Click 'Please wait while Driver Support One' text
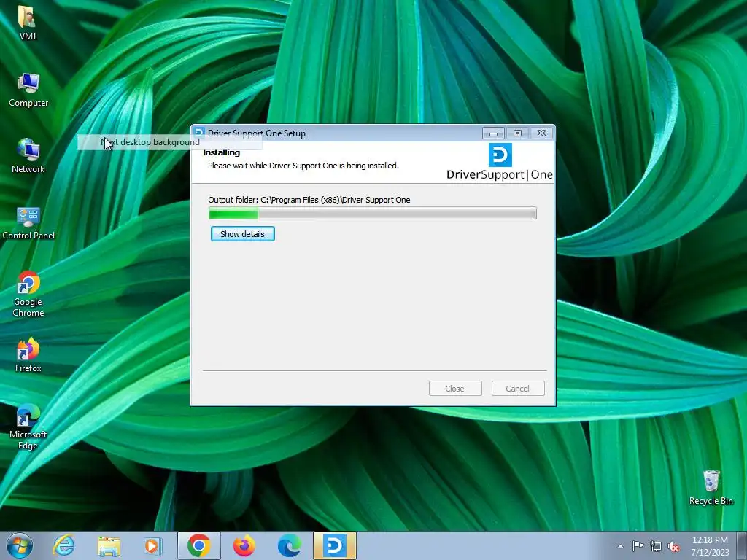Viewport: 747px width, 560px height. point(303,166)
